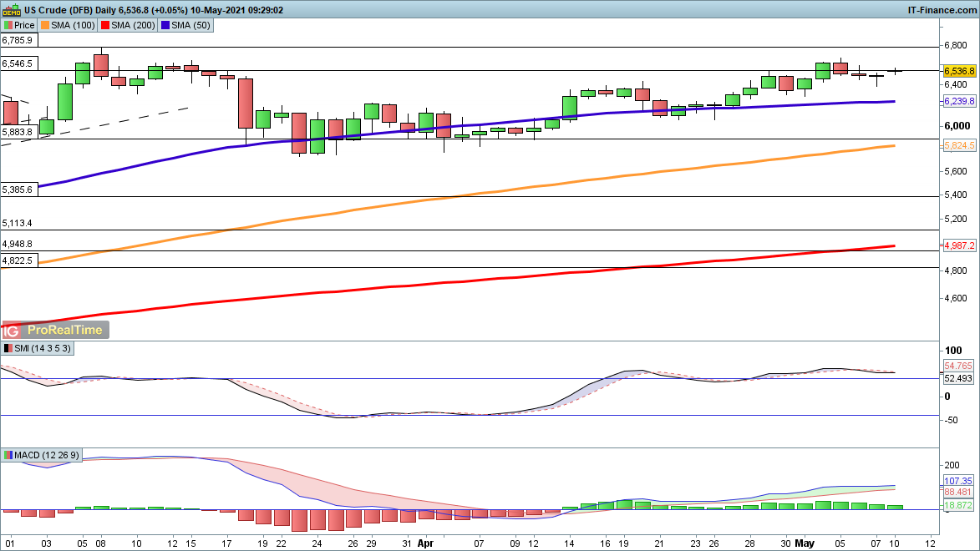Click the 4,822.5 price level label

[x=18, y=260]
